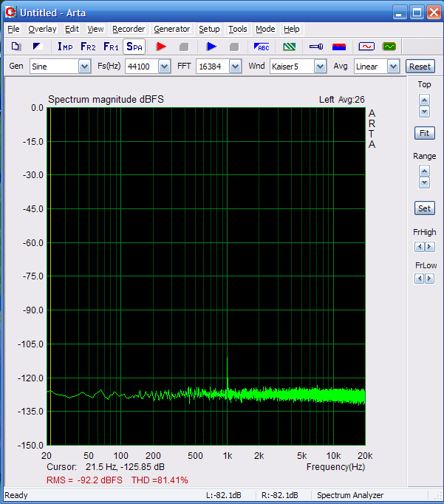Open the Overlay menu

tap(42, 29)
